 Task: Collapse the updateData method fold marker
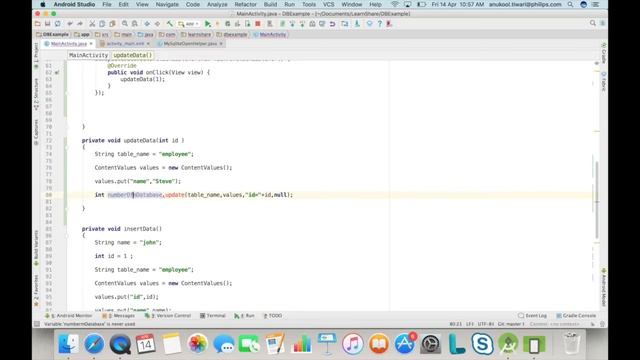67,147
